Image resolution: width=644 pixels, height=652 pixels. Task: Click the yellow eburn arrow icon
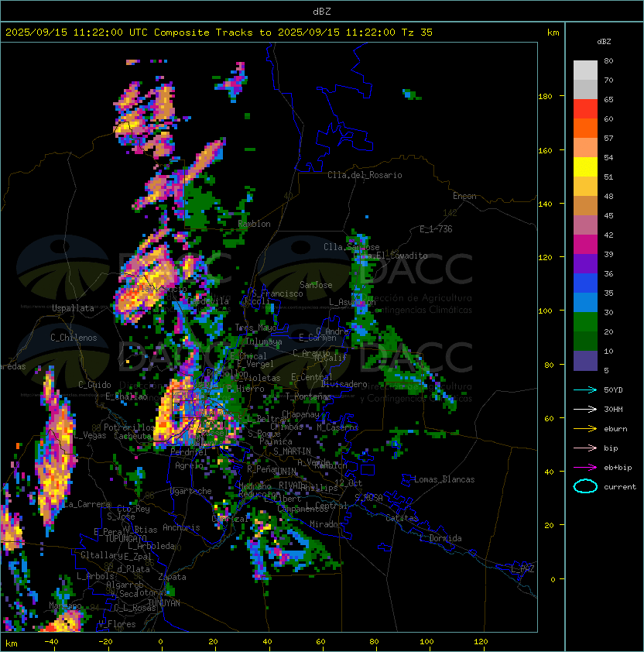(x=585, y=429)
